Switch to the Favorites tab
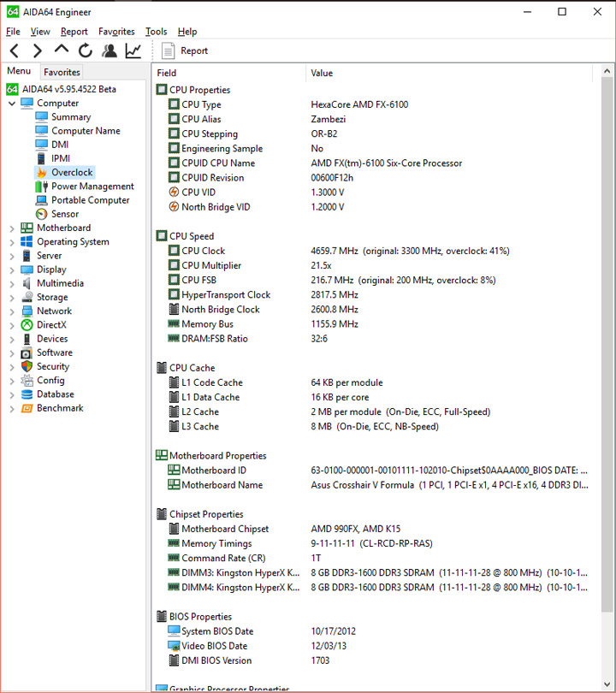 (x=62, y=72)
